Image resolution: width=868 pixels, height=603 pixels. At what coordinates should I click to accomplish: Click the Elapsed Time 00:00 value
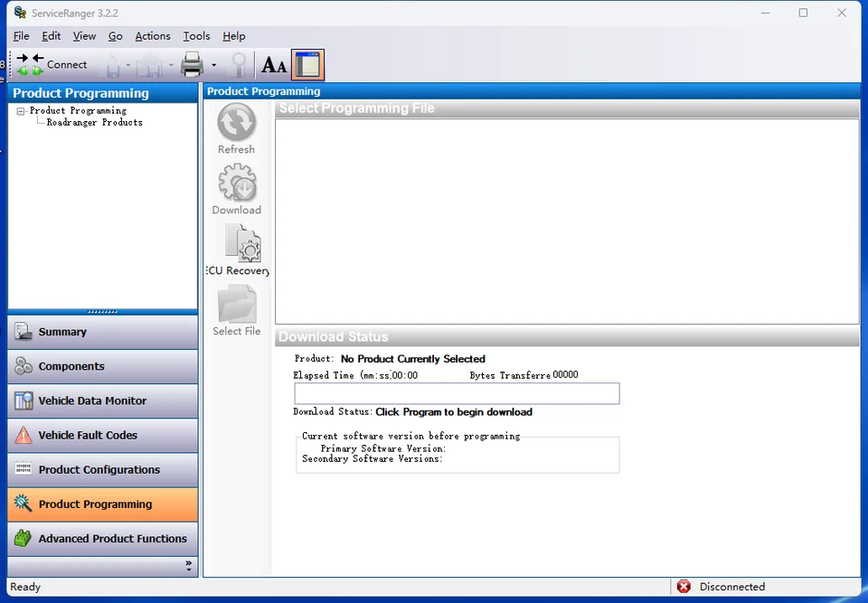tap(405, 375)
